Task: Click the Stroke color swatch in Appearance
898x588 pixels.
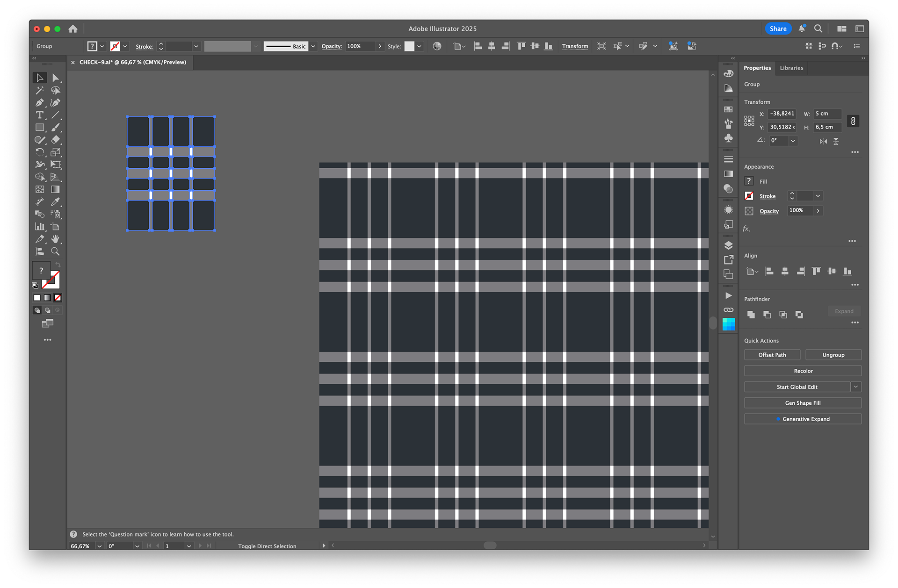Action: [x=749, y=196]
